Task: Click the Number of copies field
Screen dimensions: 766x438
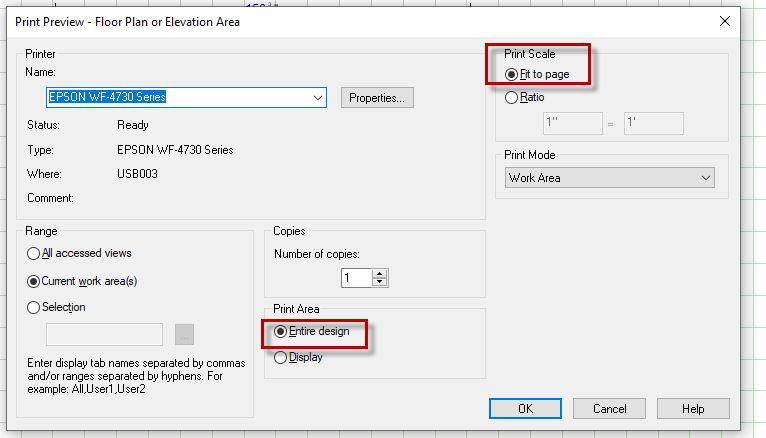Action: (355, 278)
